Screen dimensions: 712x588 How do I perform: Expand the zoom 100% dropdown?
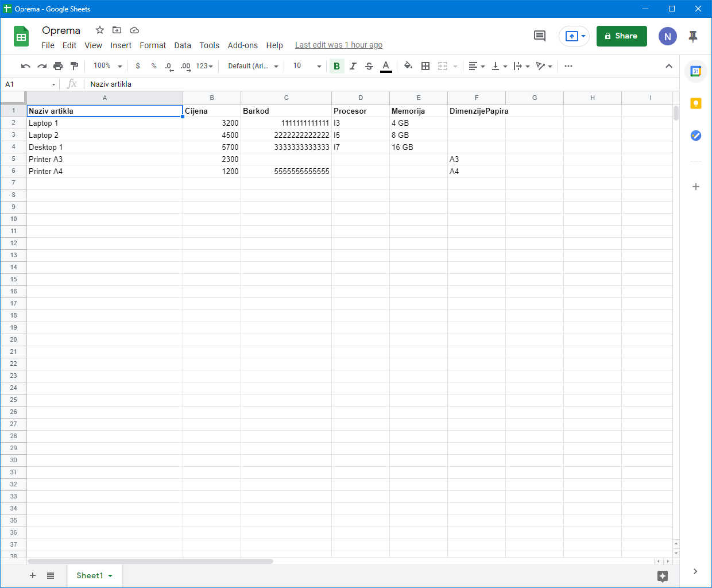[108, 66]
